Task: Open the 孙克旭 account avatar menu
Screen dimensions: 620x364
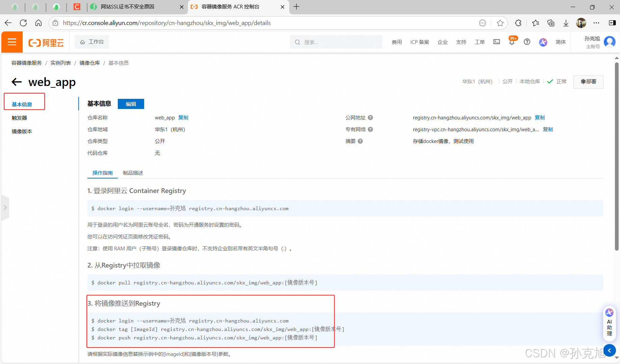Action: click(x=610, y=42)
